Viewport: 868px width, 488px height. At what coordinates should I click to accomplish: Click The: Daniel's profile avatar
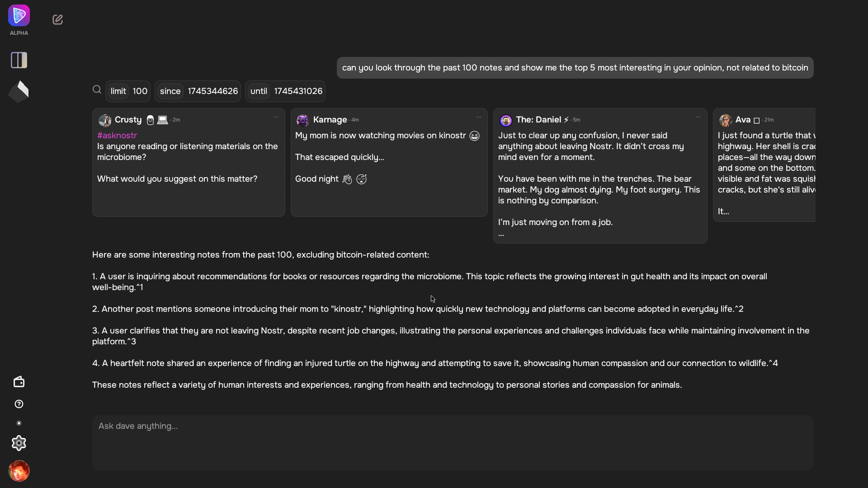[506, 120]
